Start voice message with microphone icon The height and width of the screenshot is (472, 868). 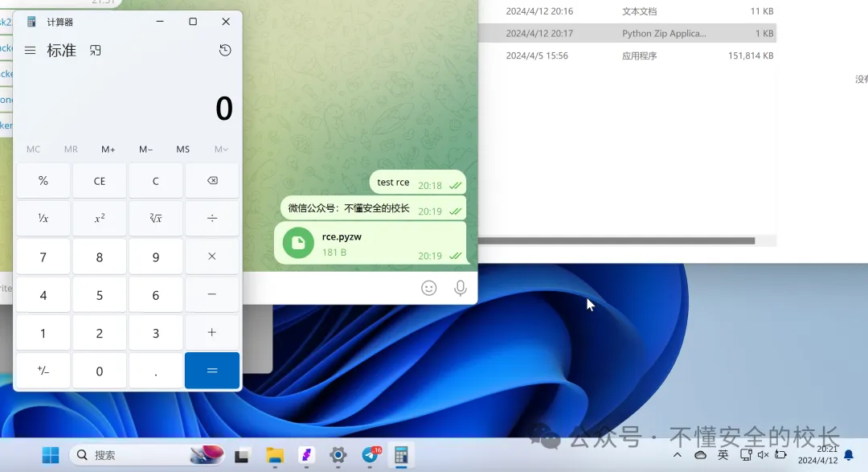click(461, 288)
